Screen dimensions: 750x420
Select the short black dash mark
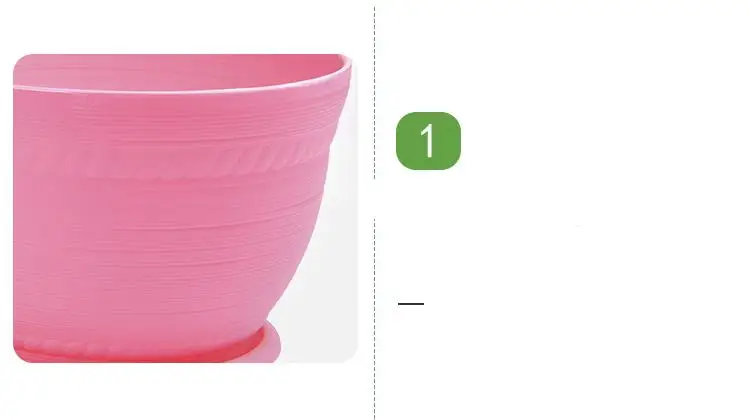pyautogui.click(x=411, y=303)
